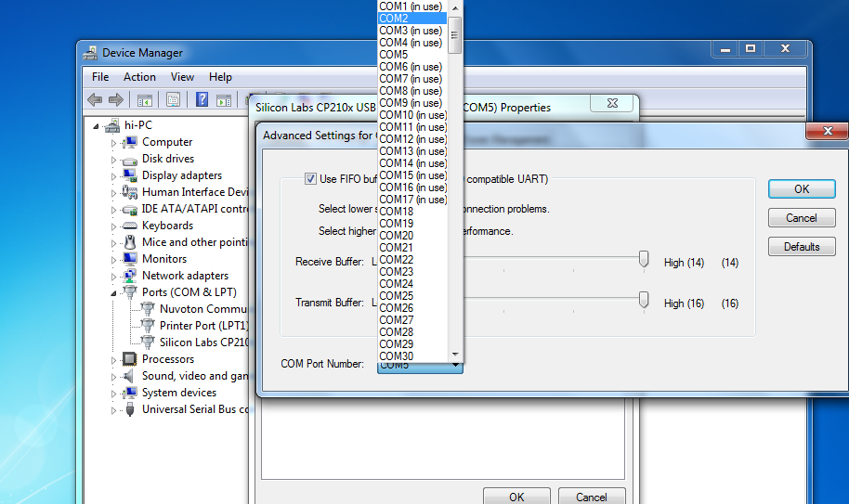Image resolution: width=849 pixels, height=504 pixels.
Task: Select the Nuvoton Communications port icon
Action: coord(148,309)
